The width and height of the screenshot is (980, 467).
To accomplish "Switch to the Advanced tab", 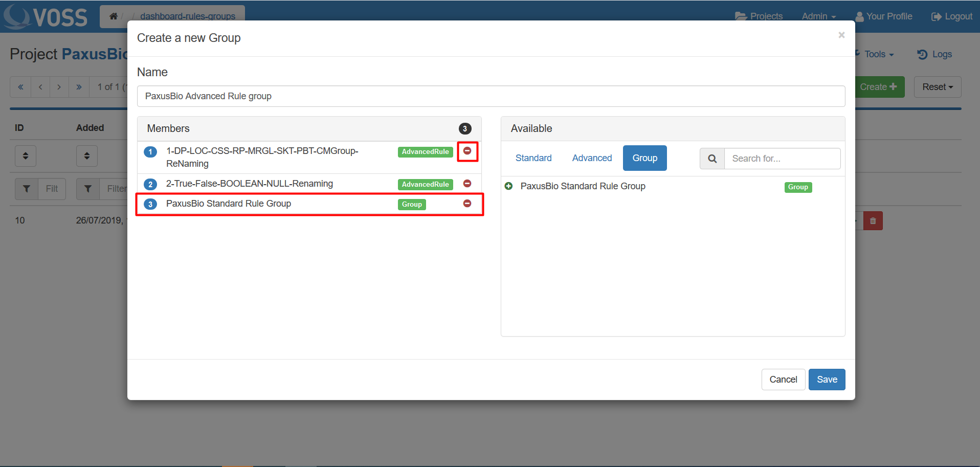I will 592,158.
